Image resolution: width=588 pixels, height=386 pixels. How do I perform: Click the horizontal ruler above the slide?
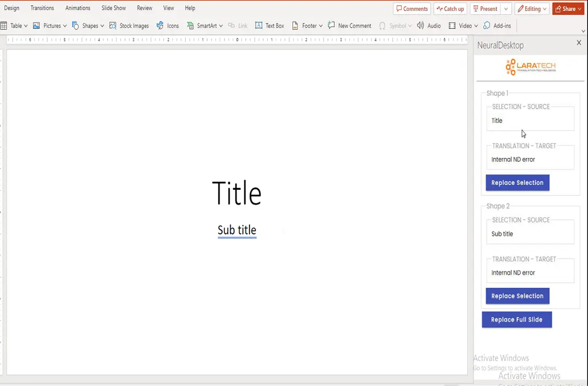click(237, 39)
